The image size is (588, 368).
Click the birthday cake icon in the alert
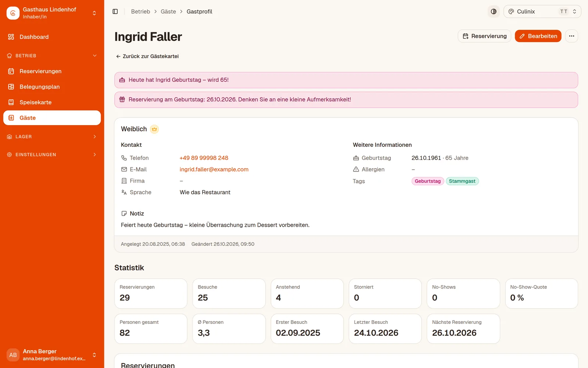(x=122, y=80)
